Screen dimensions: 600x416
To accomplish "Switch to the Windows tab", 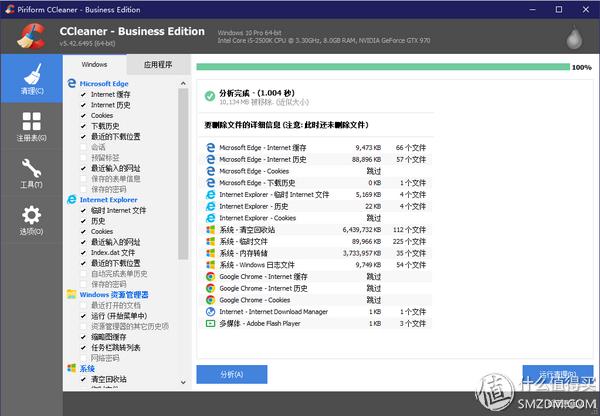I will [x=94, y=64].
